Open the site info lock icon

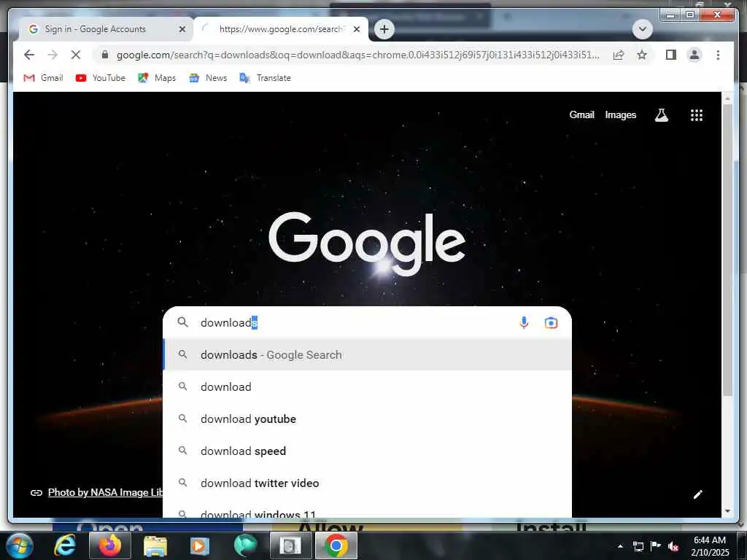coord(105,54)
